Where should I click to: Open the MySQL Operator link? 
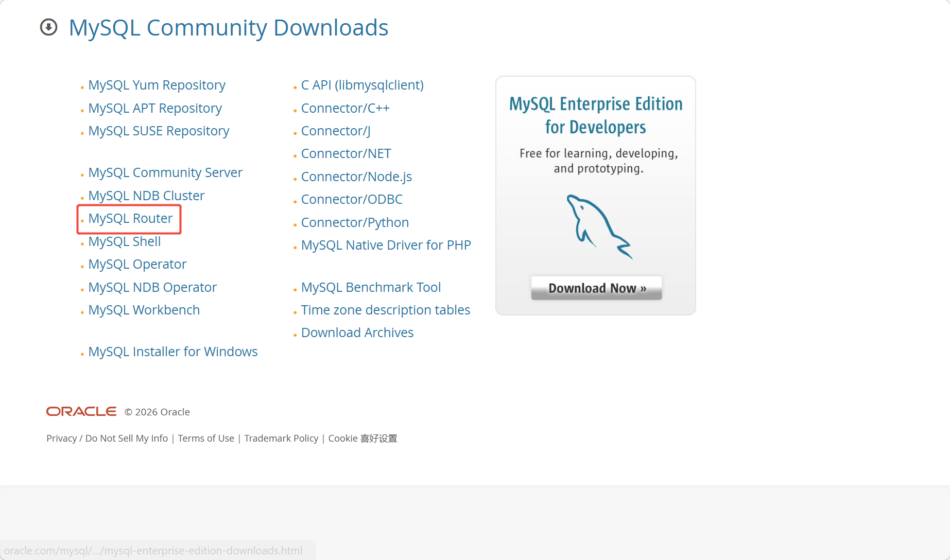pyautogui.click(x=137, y=264)
